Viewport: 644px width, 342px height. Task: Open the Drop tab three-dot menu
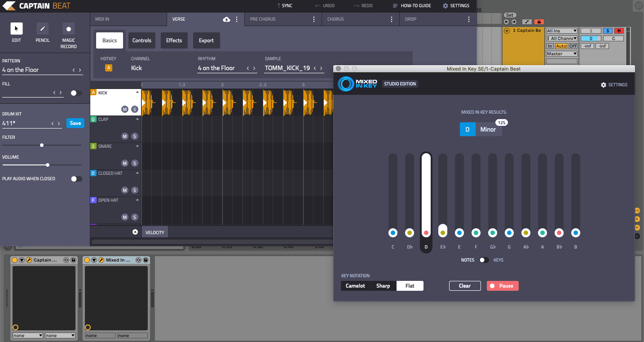(x=469, y=19)
